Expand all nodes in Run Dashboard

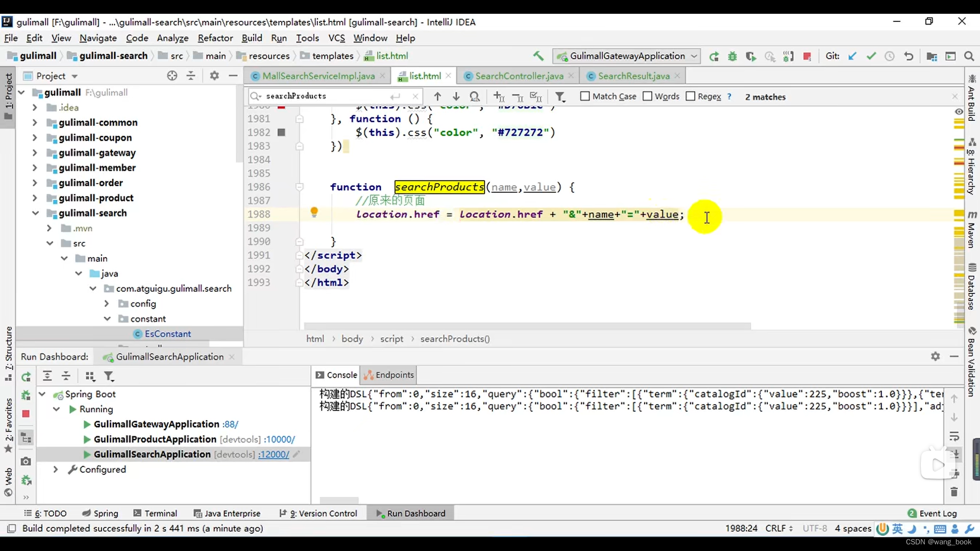pos(47,377)
